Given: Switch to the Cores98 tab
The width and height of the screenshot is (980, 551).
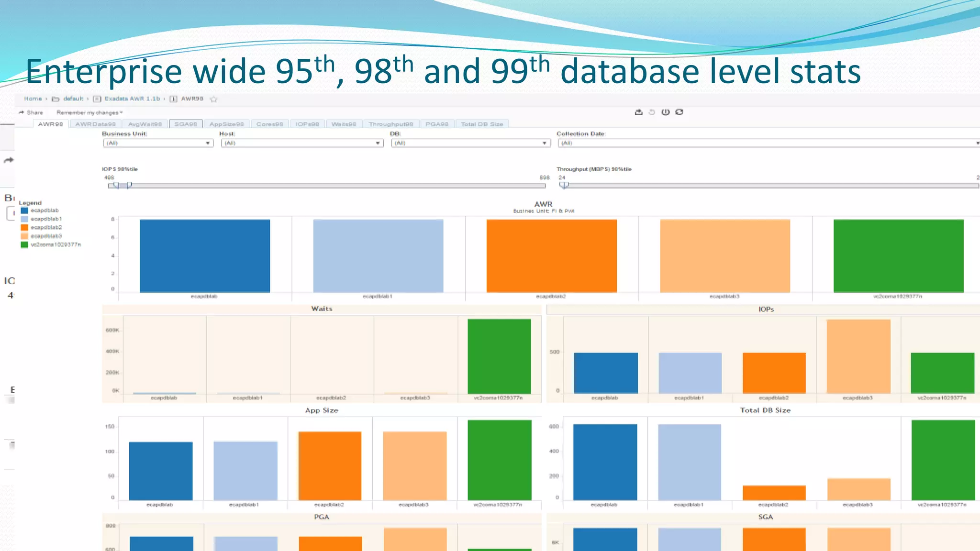Looking at the screenshot, I should pos(269,124).
